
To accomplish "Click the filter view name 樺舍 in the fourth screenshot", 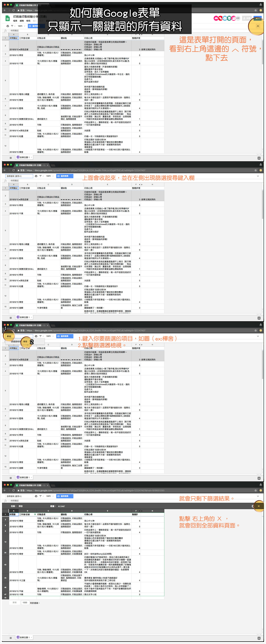I will (x=21, y=506).
